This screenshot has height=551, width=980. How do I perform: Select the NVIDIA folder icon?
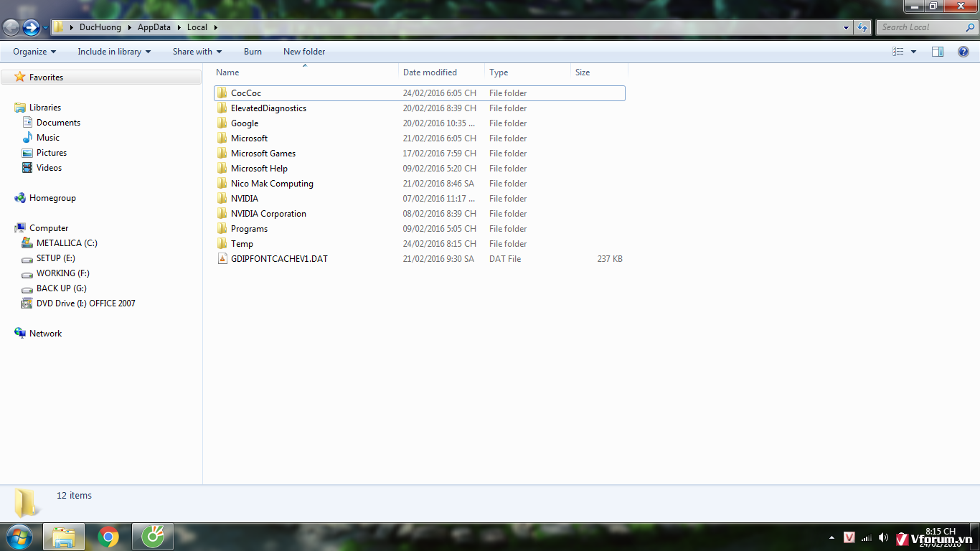point(222,199)
